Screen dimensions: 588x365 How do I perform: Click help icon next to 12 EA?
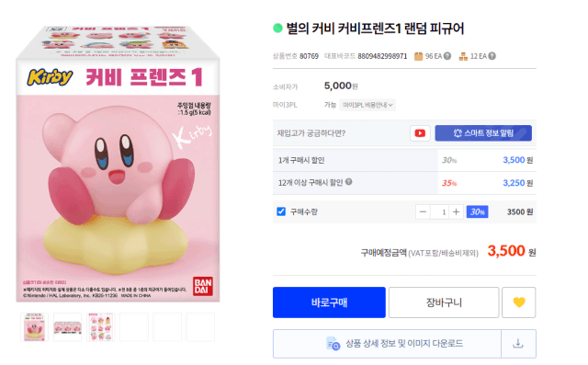492,56
